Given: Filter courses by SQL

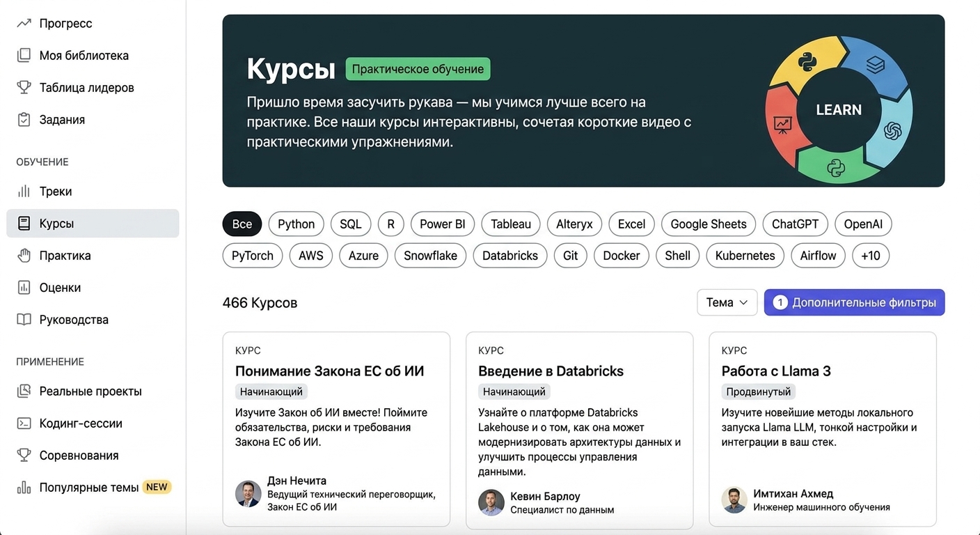Looking at the screenshot, I should tap(351, 224).
